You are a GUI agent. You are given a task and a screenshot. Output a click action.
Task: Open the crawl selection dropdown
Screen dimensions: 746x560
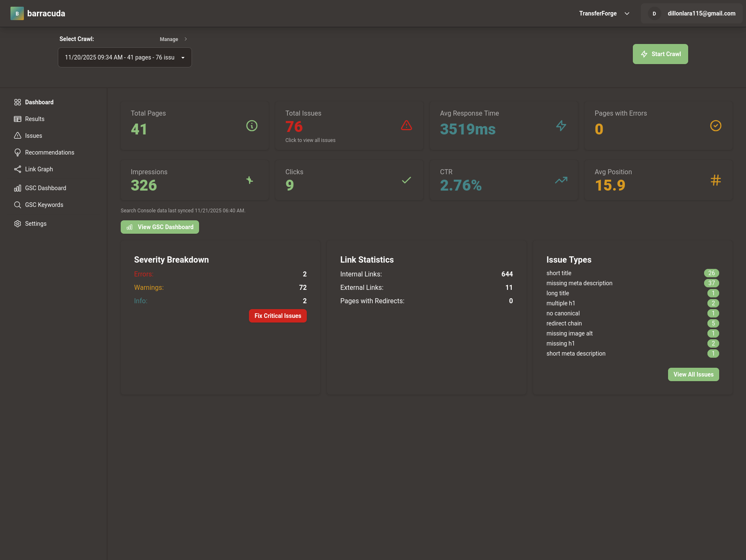(x=124, y=57)
